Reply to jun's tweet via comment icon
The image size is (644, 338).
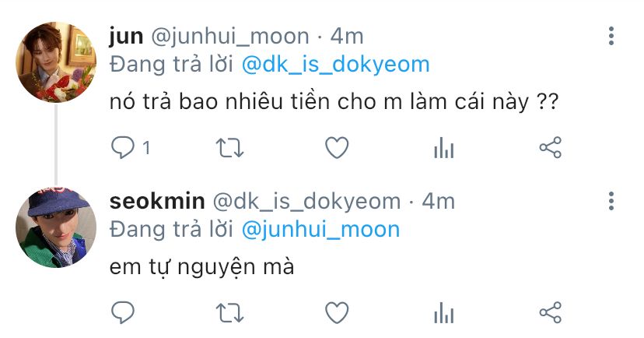coord(123,147)
